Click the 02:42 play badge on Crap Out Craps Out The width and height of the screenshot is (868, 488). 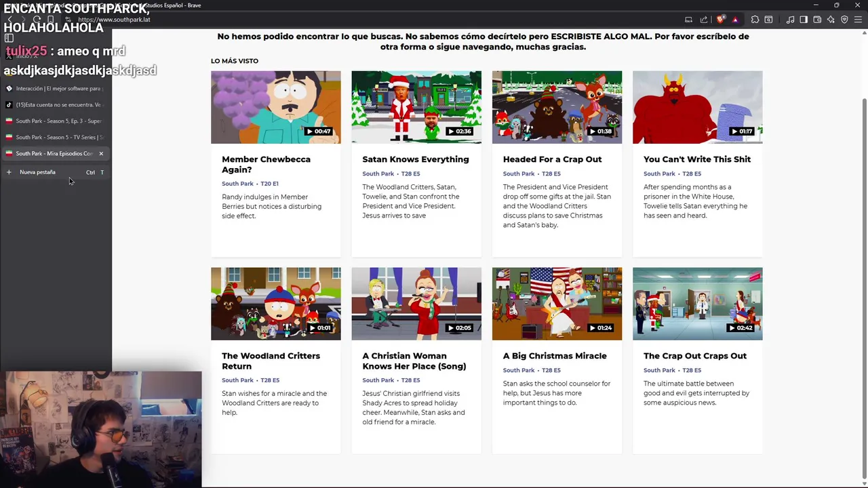click(741, 328)
